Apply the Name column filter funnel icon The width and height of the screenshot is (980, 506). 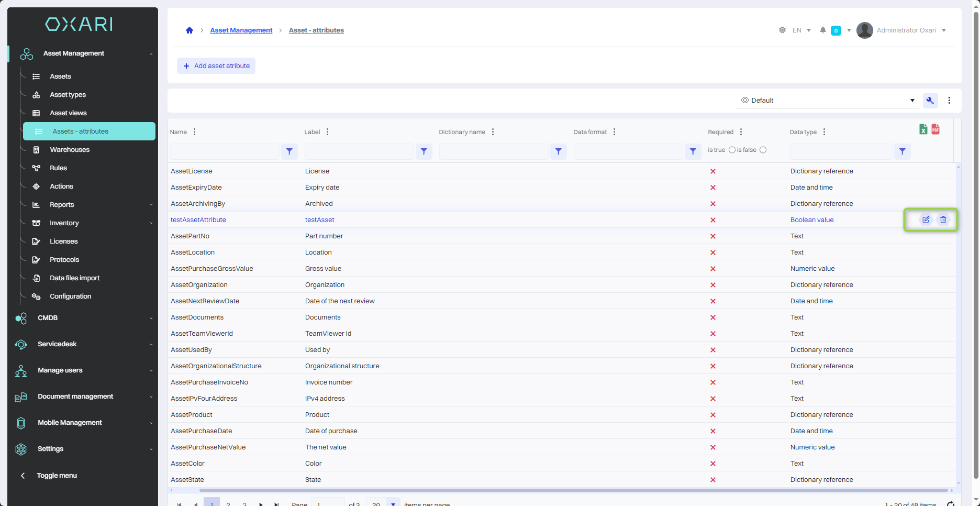[x=289, y=151]
